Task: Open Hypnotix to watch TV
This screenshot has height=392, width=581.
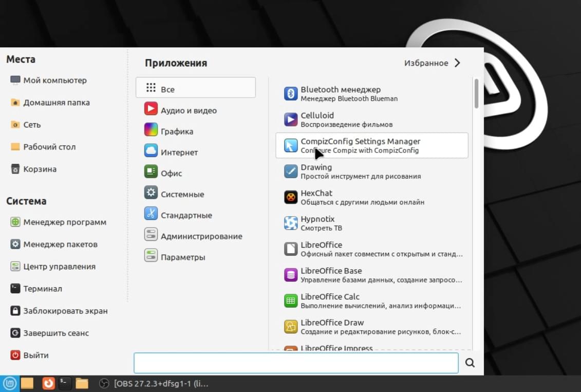Action: click(371, 223)
